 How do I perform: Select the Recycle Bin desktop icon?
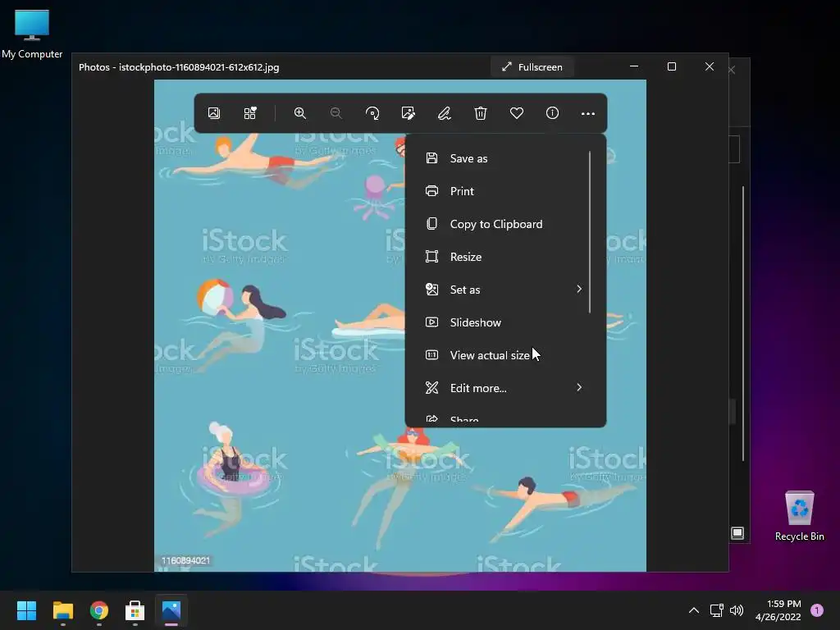[799, 516]
